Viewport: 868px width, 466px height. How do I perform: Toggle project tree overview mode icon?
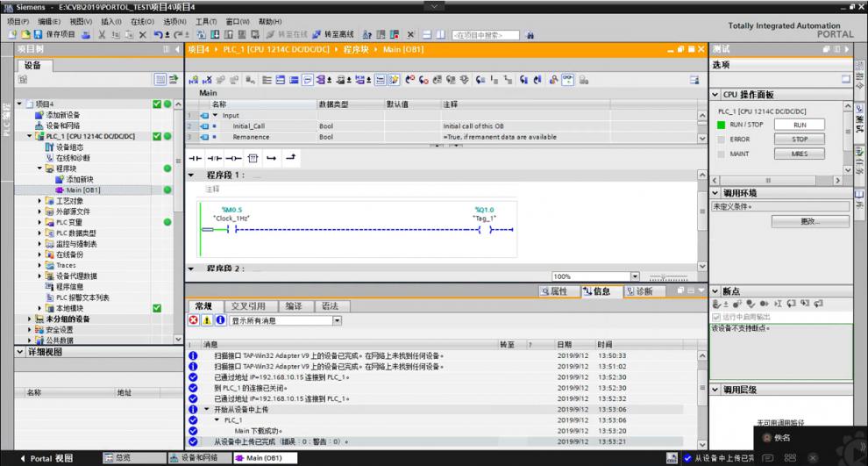(160, 79)
